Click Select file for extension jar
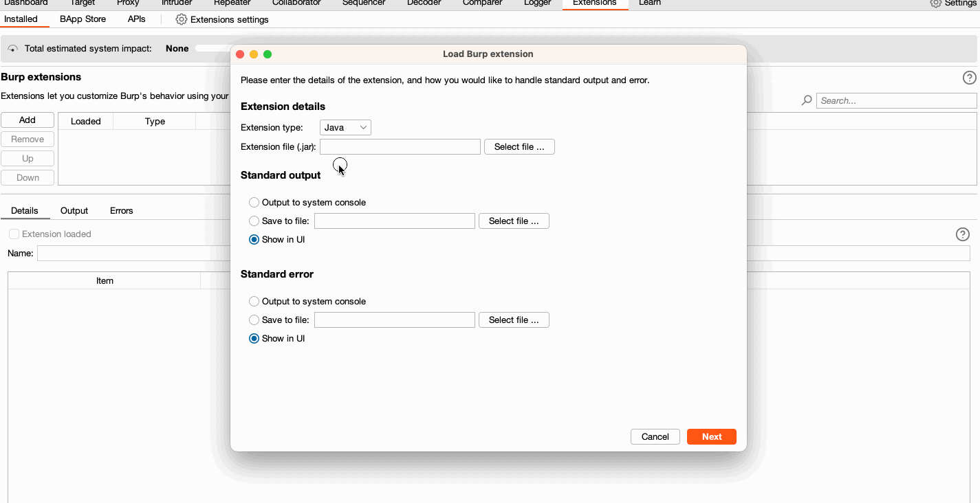Screen dimensions: 980x503 519,147
